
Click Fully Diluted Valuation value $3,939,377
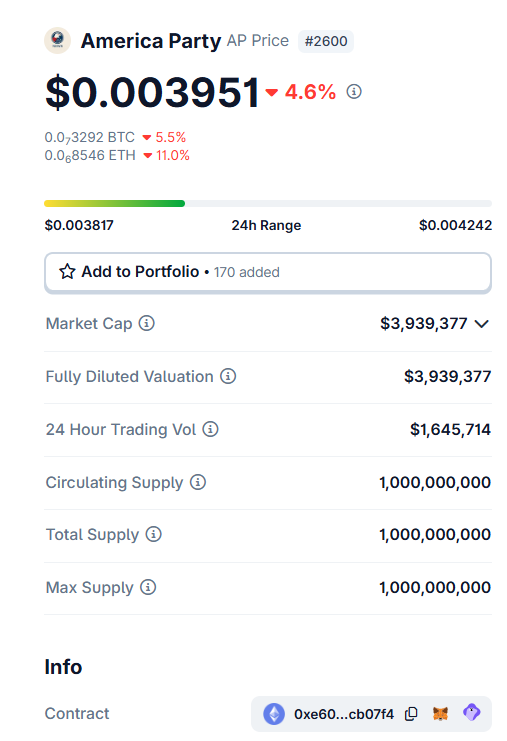pyautogui.click(x=447, y=377)
